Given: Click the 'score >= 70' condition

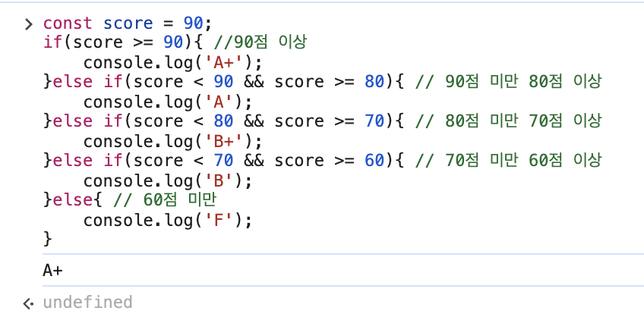Looking at the screenshot, I should [329, 121].
